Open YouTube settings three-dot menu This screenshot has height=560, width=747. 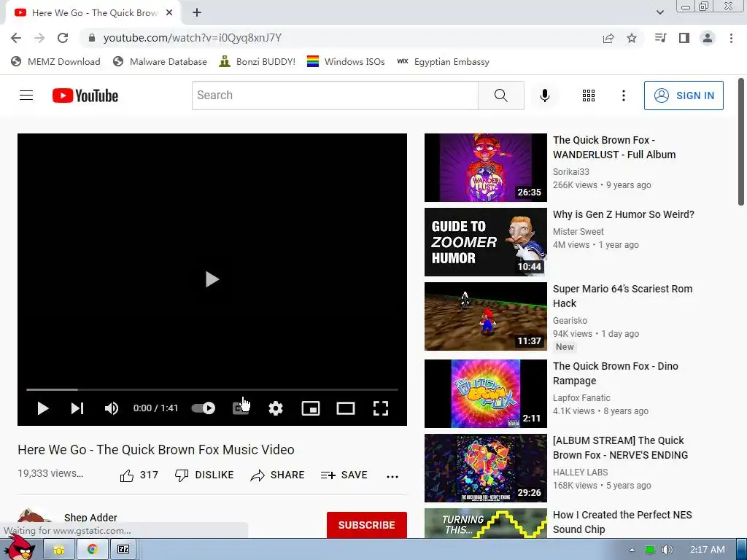tap(623, 96)
